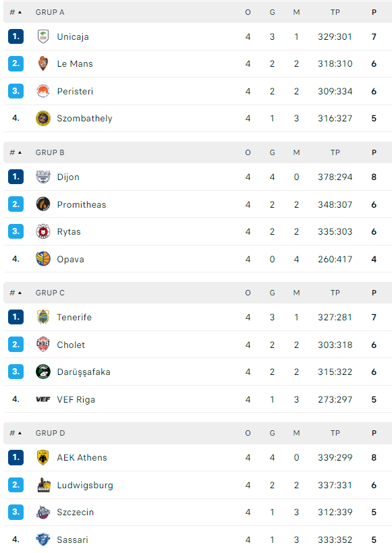This screenshot has height=553, width=392.
Task: Open the VEF Riga team page
Action: (x=76, y=399)
